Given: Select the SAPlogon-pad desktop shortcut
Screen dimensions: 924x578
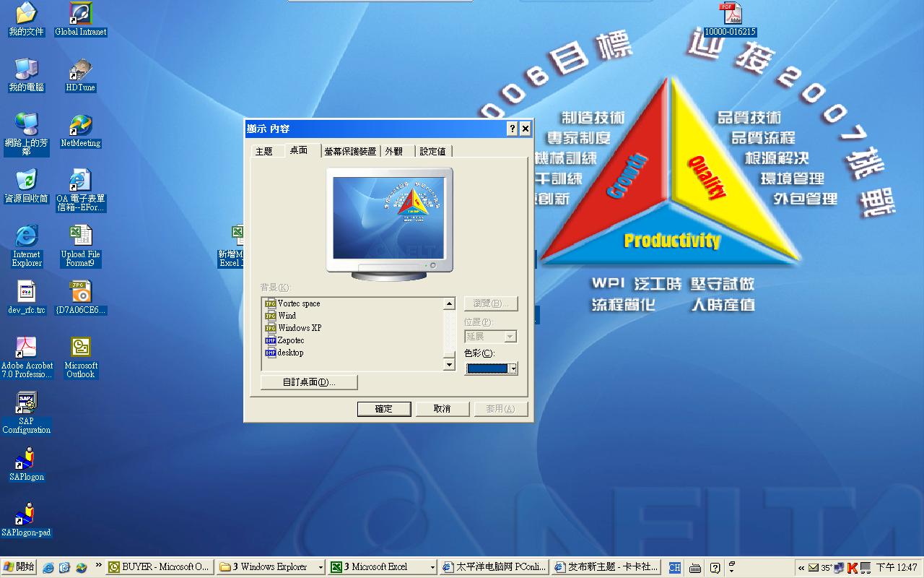Looking at the screenshot, I should tap(26, 520).
